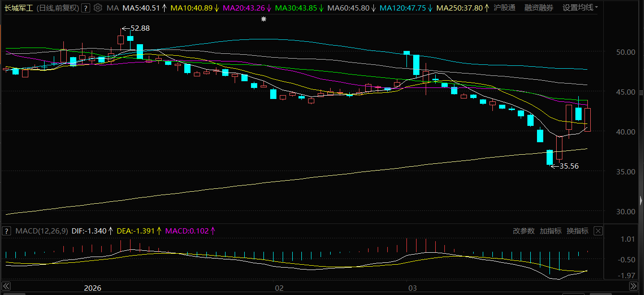Click the MA indicator label
This screenshot has width=644, height=295.
(x=113, y=8)
